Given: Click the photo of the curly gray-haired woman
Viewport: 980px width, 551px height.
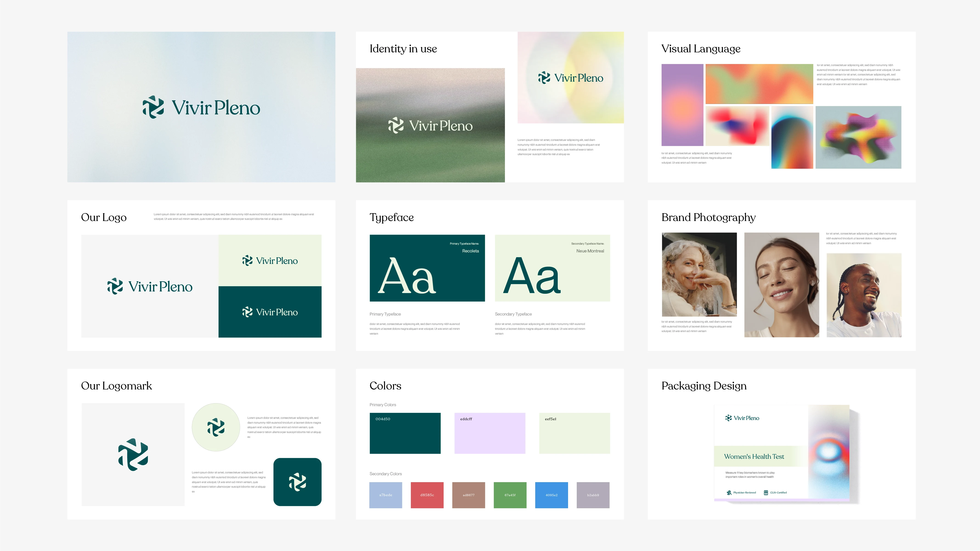Looking at the screenshot, I should tap(699, 274).
